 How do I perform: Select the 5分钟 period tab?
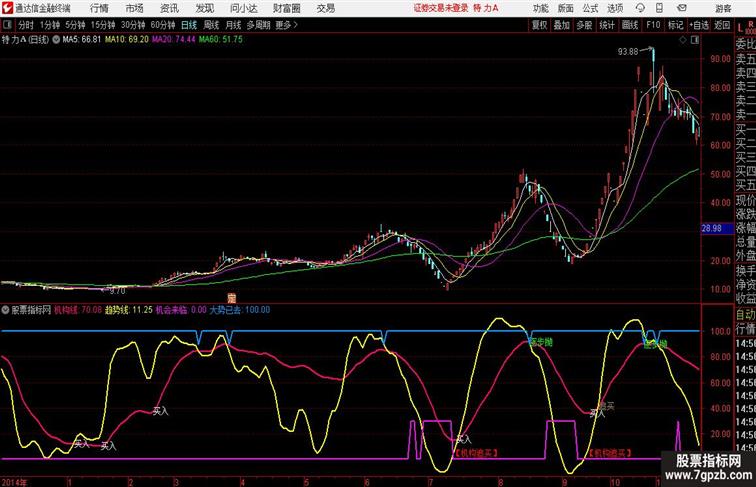[x=75, y=25]
